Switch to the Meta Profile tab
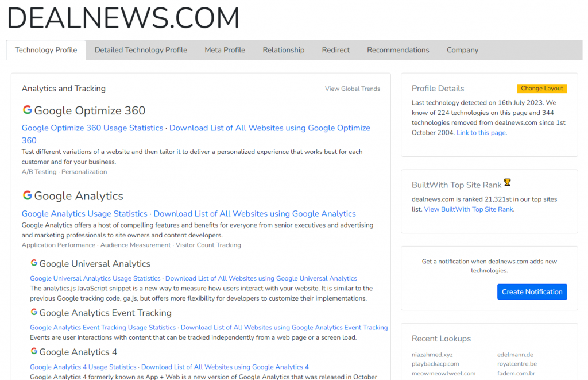 coord(225,50)
